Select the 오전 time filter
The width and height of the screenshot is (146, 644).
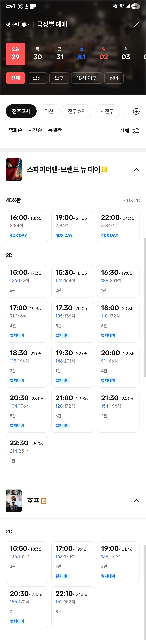37,78
